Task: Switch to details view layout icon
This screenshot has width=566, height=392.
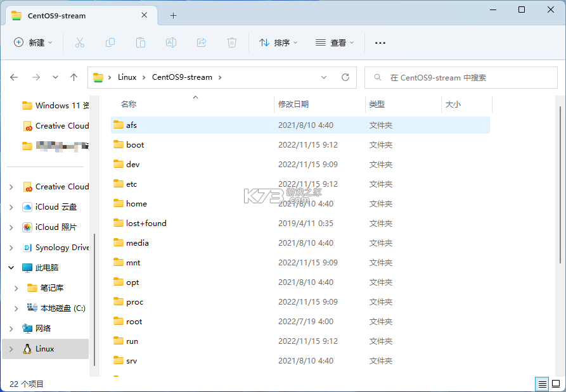Action: 542,384
